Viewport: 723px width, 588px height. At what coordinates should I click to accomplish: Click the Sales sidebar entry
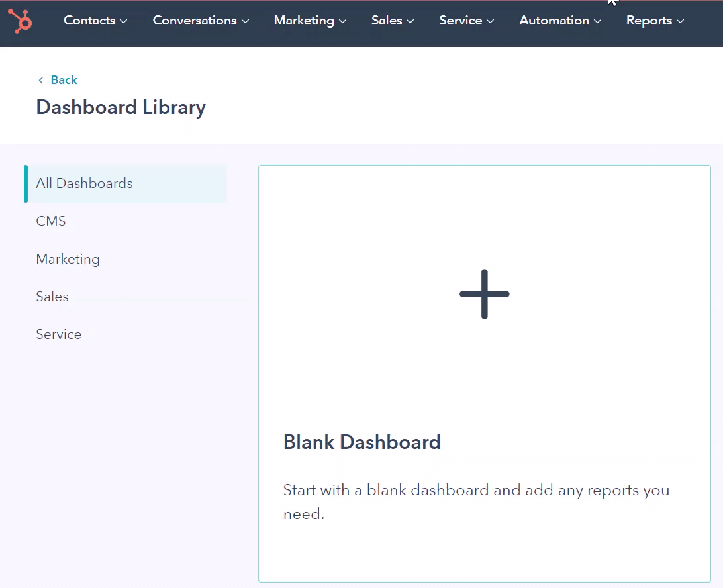pos(52,297)
